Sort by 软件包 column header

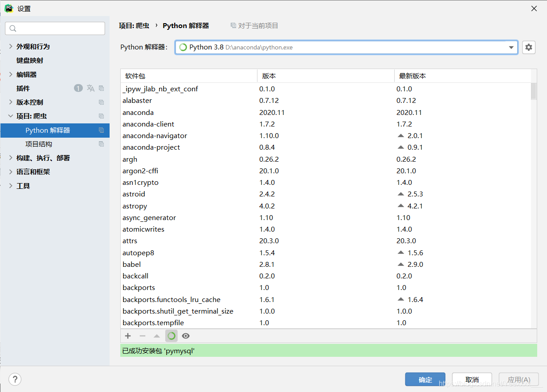pyautogui.click(x=189, y=76)
